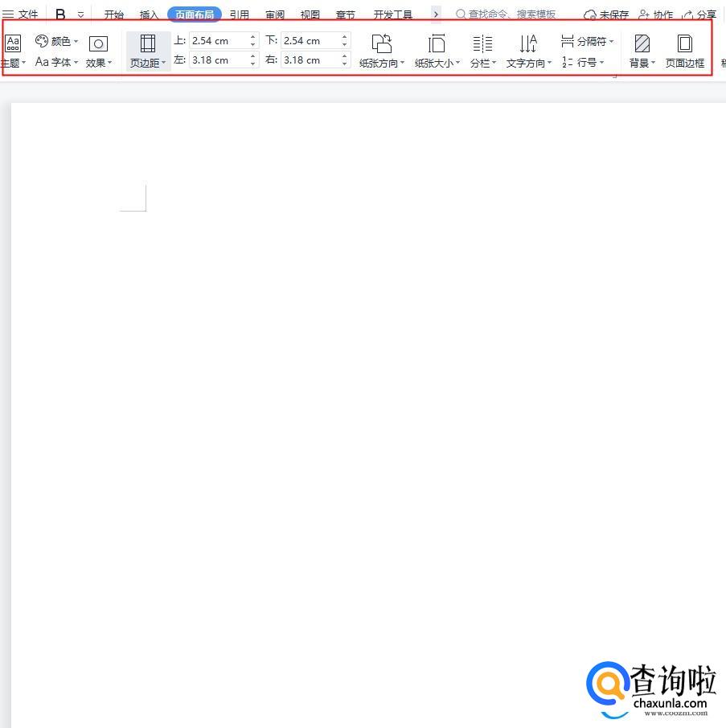
Task: Click the 页面边框 page borders button
Action: coord(685,51)
